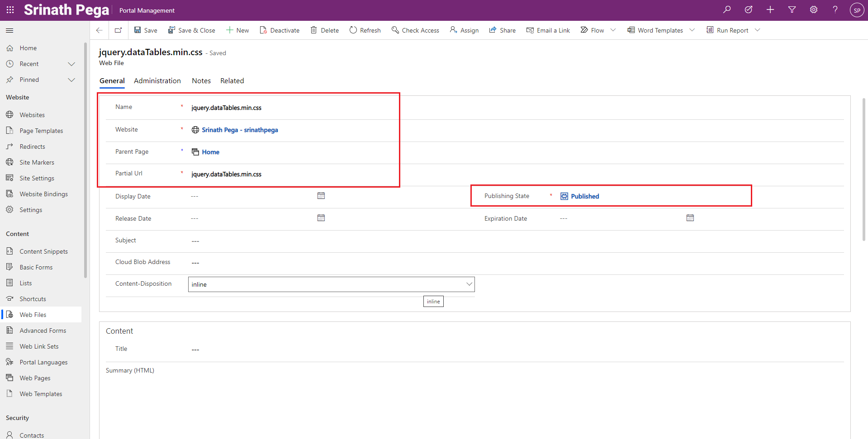Switch to the Related tab
The height and width of the screenshot is (439, 868).
(232, 81)
